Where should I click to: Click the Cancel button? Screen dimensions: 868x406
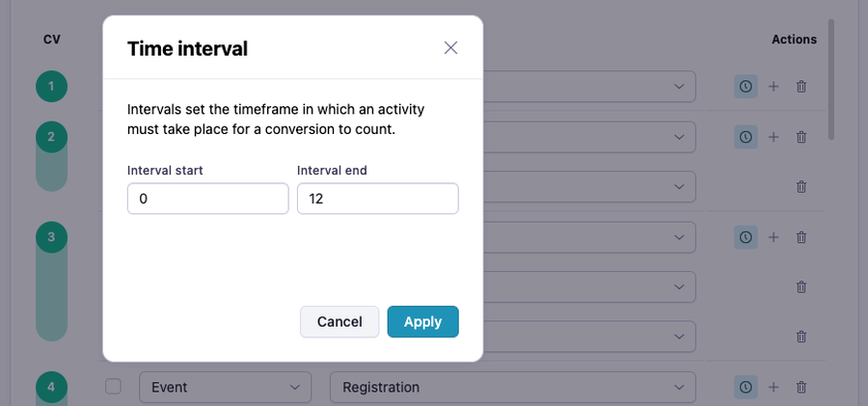[x=339, y=322]
